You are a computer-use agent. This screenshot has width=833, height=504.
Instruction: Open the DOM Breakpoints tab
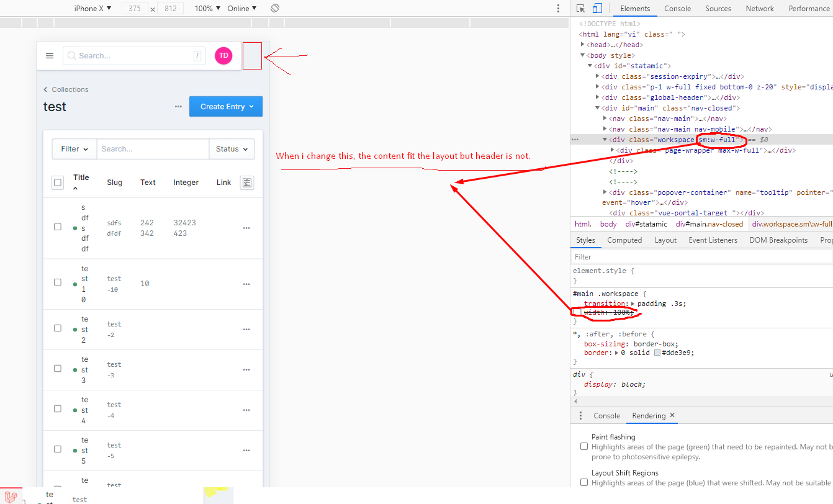point(778,240)
